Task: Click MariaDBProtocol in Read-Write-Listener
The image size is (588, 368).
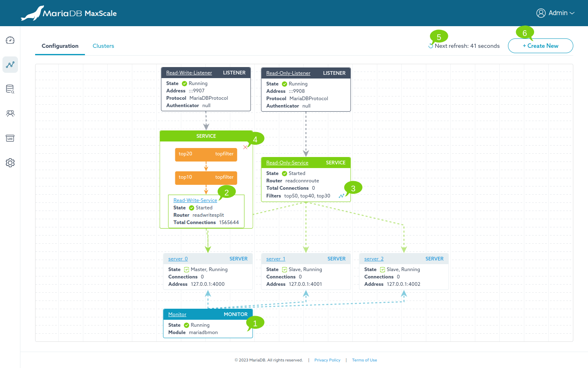Action: pos(209,98)
